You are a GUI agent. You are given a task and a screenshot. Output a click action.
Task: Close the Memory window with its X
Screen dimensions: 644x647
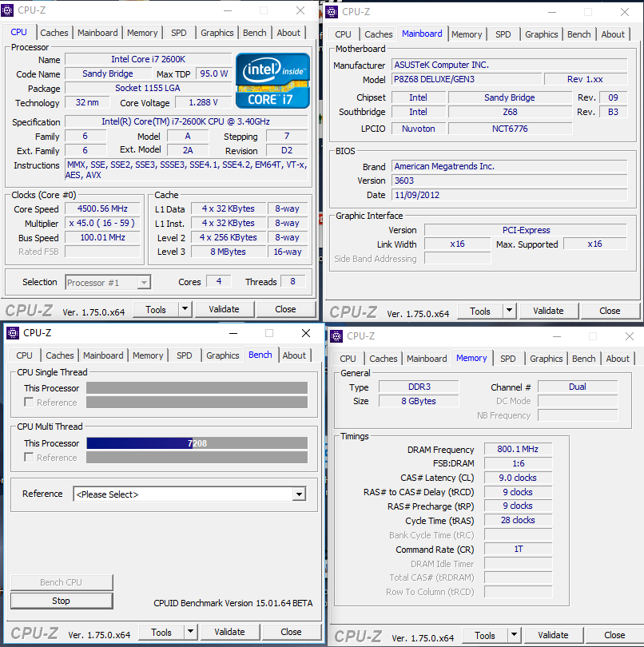(x=629, y=337)
